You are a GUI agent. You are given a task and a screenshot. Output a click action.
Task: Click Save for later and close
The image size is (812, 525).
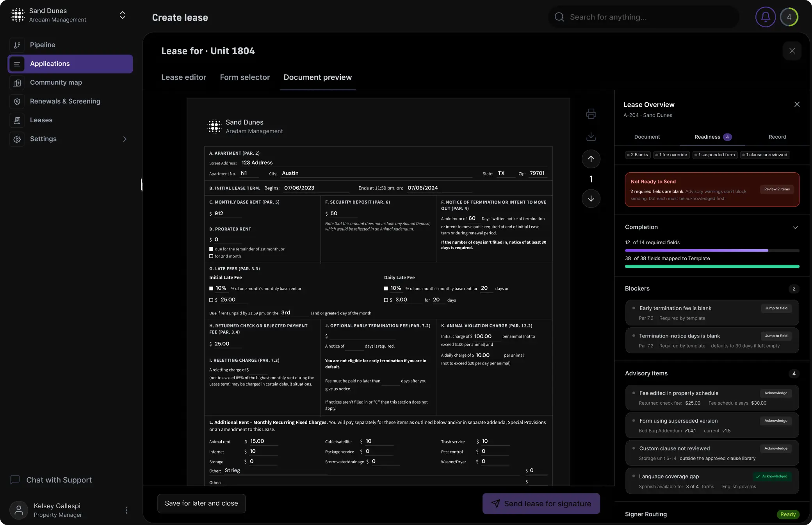tap(201, 504)
